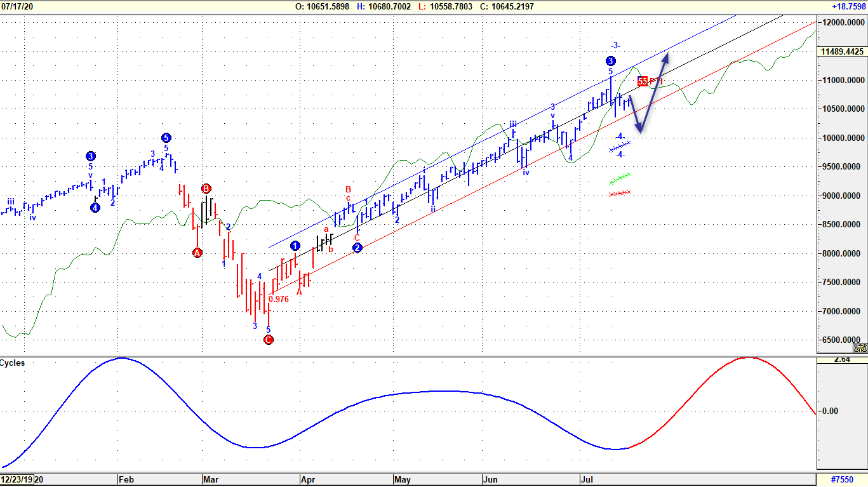Click the 2.64 cycle value box

point(842,359)
